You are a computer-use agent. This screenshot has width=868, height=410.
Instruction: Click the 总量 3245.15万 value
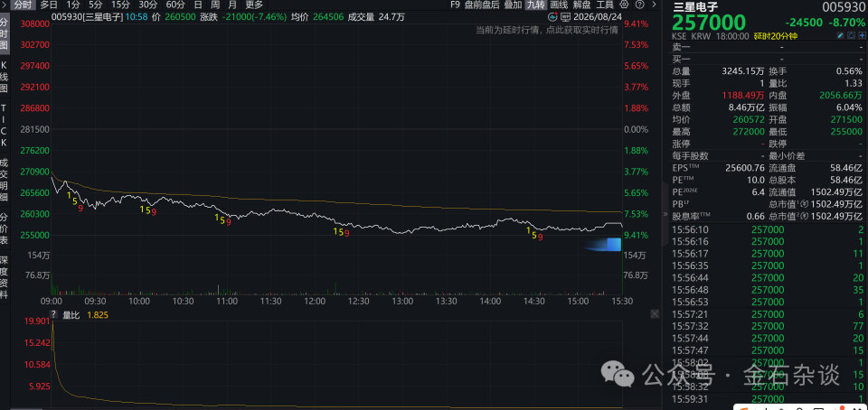click(x=743, y=71)
